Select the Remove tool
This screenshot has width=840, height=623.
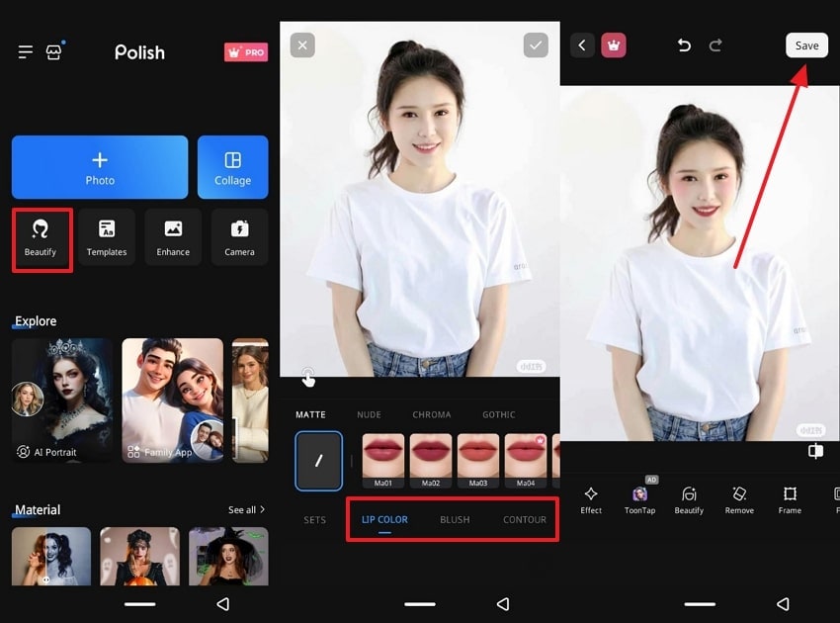point(739,499)
